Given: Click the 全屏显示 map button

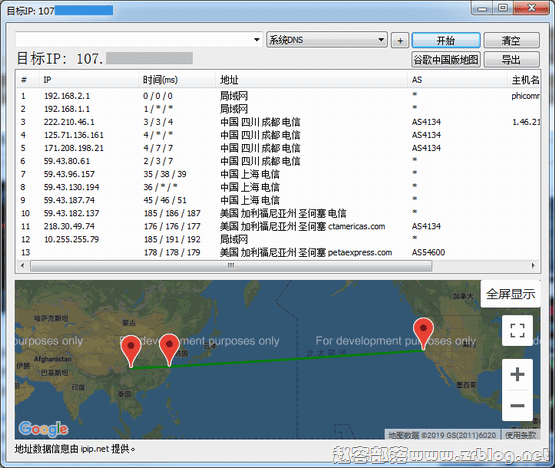Looking at the screenshot, I should point(510,294).
